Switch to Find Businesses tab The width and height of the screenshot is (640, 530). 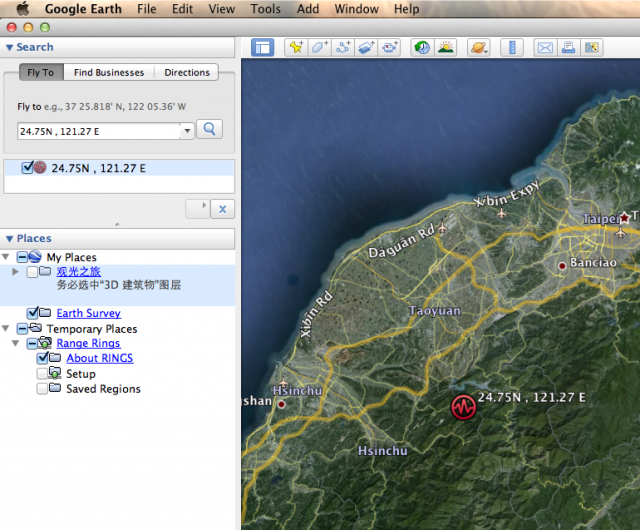[109, 72]
